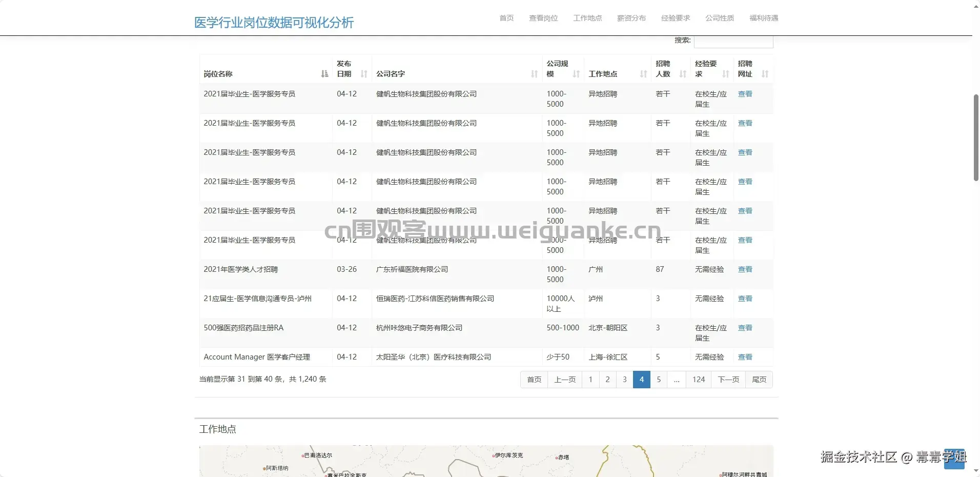Go to pagination 首页 button
The height and width of the screenshot is (477, 980).
534,380
